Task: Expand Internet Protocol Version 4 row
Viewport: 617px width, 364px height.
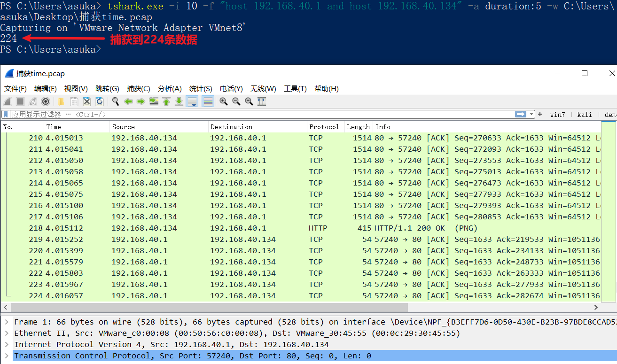Action: [7, 345]
